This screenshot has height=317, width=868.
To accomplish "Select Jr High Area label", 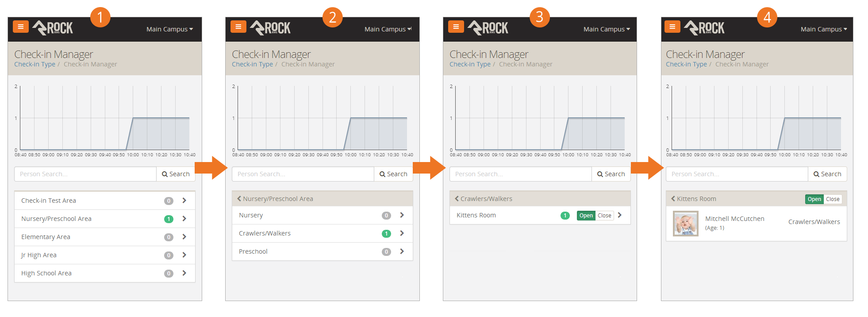I will (39, 255).
